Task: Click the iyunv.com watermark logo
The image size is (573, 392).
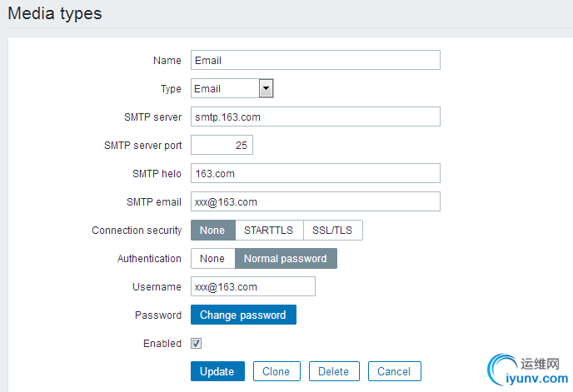Action: coord(529,369)
